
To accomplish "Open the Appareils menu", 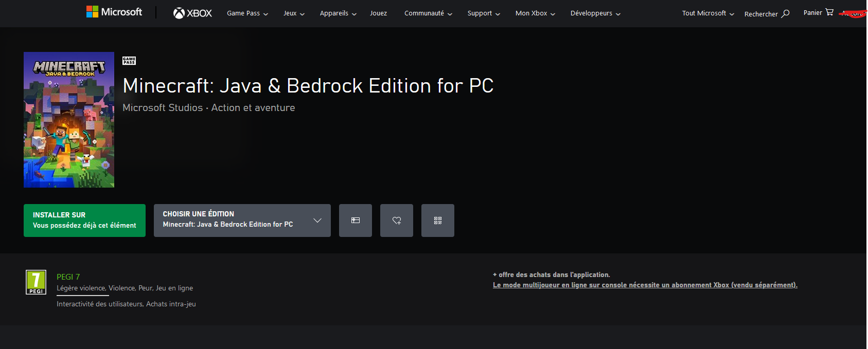I will pyautogui.click(x=338, y=13).
